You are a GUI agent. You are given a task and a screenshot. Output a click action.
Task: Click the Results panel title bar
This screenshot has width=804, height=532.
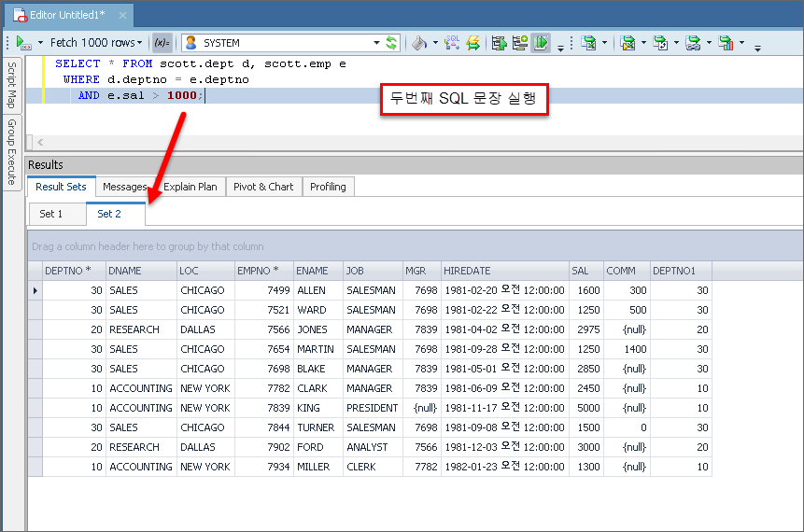415,165
